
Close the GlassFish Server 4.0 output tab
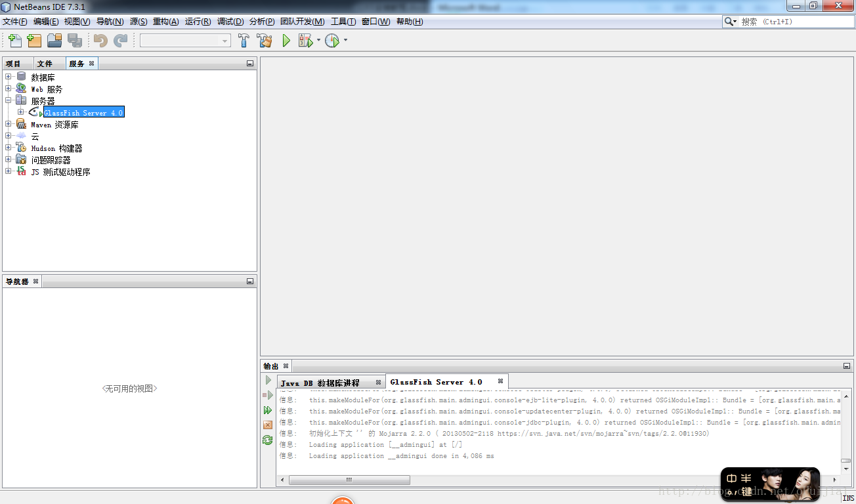(x=500, y=381)
